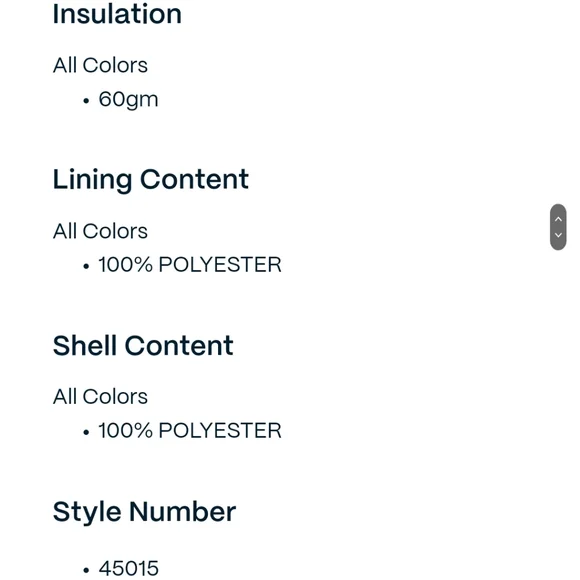This screenshot has width=580, height=580.
Task: Click the gray scroll pill widget
Action: click(x=558, y=227)
